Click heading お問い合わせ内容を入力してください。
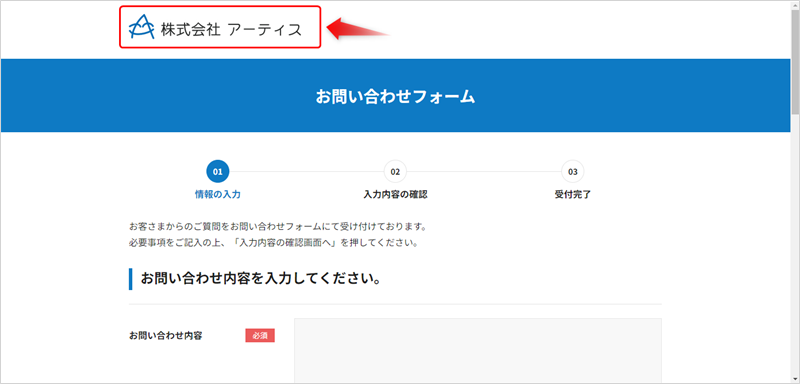800x384 pixels. [260, 279]
